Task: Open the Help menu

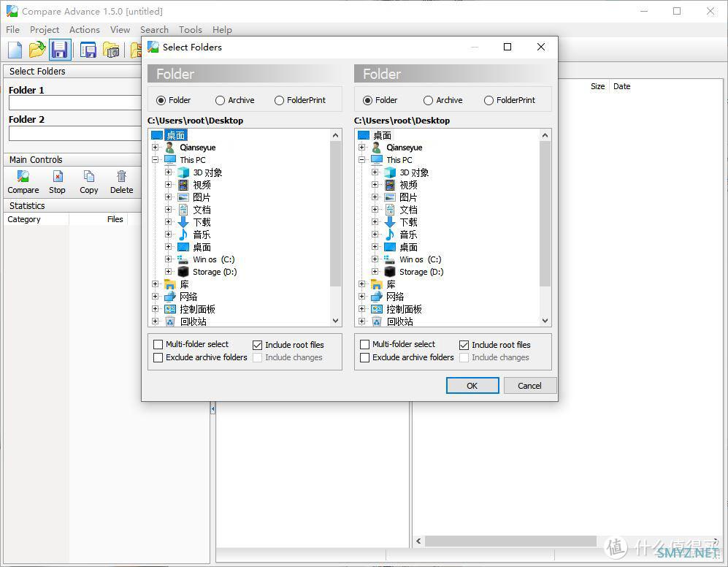Action: (222, 30)
